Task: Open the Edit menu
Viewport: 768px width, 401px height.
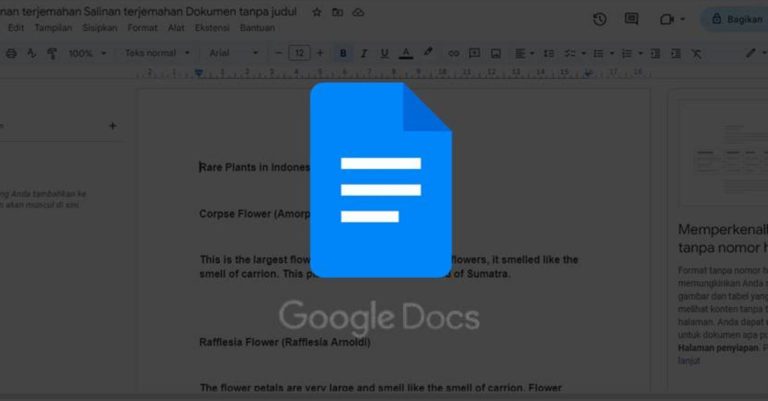Action: [x=16, y=28]
